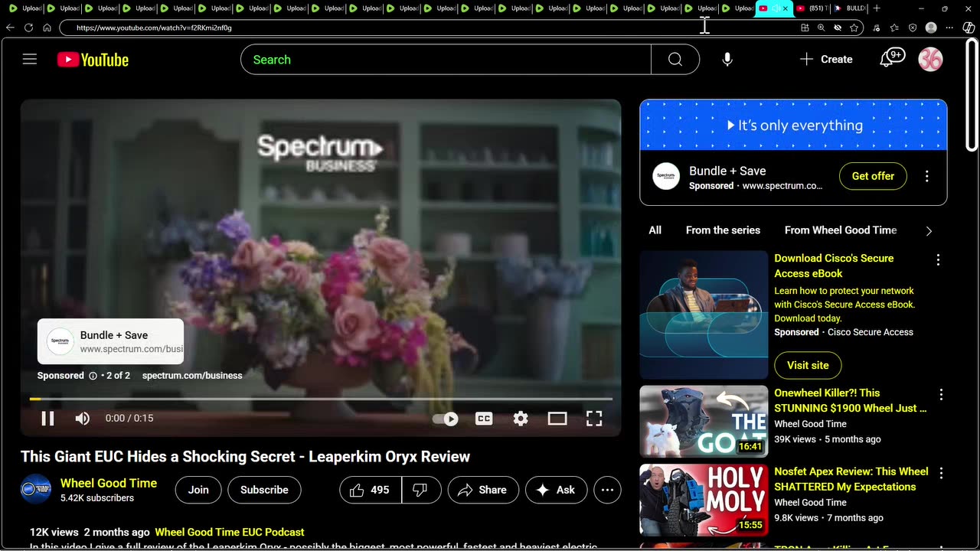Screen dimensions: 980x551
Task: Click the video progress bar
Action: (321, 399)
